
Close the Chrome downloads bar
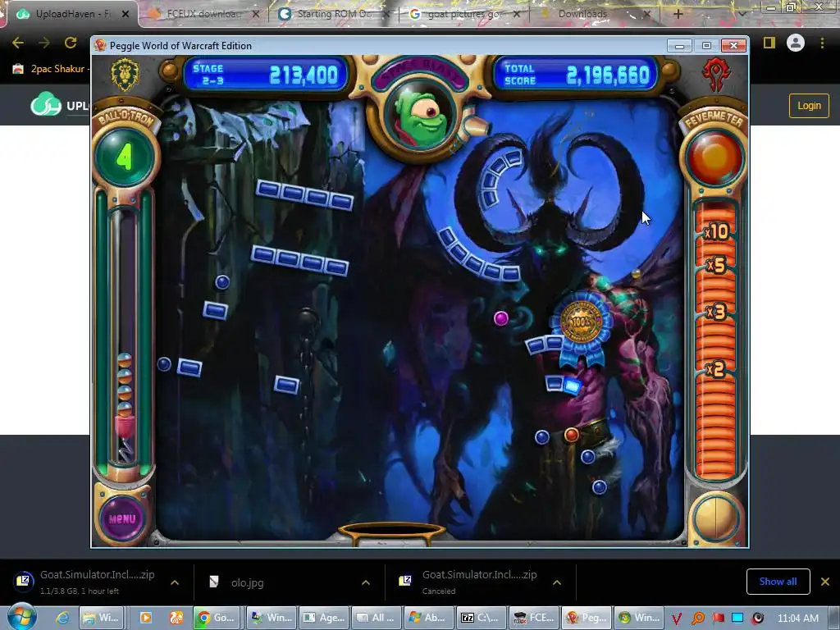[x=825, y=582]
